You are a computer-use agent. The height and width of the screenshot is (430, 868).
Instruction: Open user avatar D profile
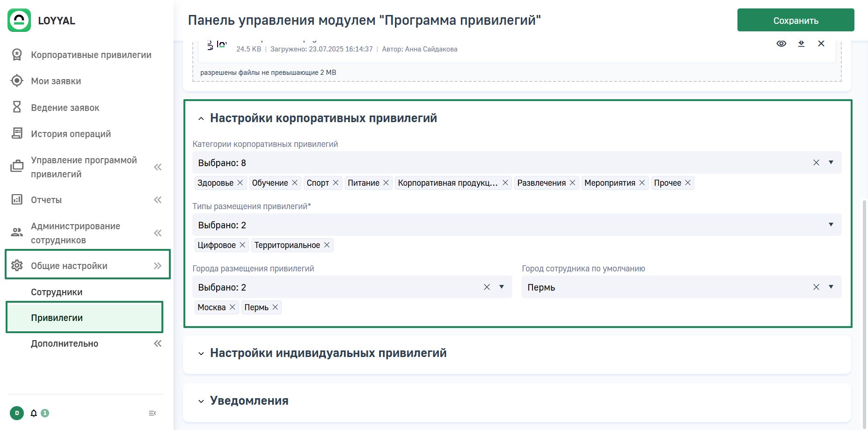coord(17,413)
